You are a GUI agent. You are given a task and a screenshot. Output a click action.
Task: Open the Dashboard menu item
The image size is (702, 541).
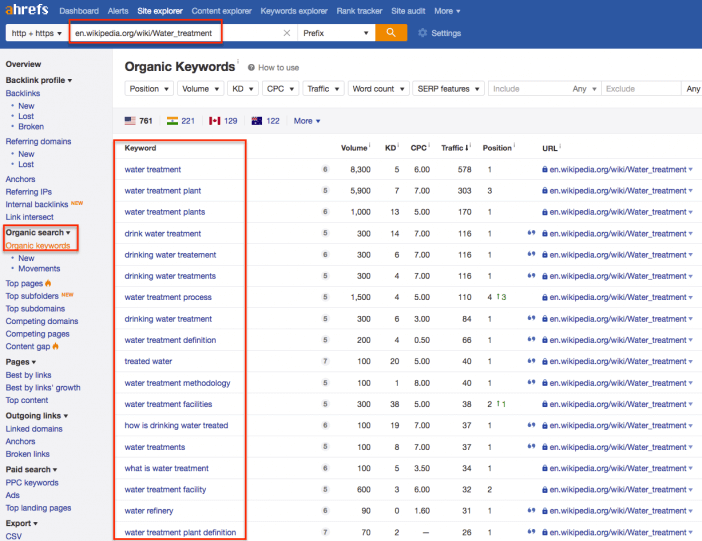(79, 11)
